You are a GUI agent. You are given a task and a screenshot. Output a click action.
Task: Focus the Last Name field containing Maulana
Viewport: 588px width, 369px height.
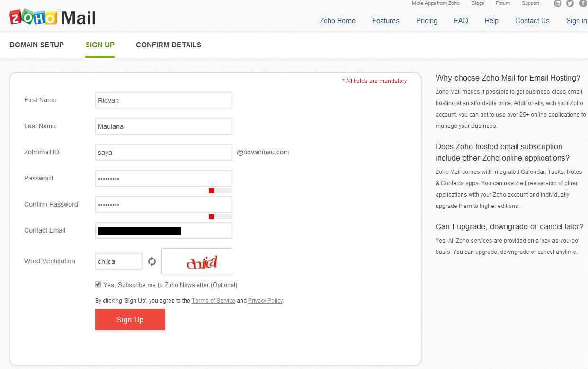[164, 126]
